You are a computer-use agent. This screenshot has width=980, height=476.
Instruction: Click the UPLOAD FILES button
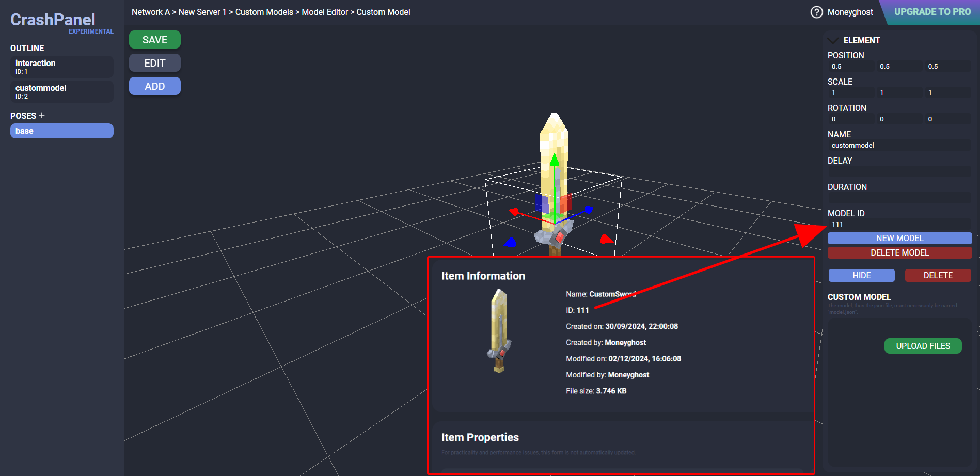(923, 346)
